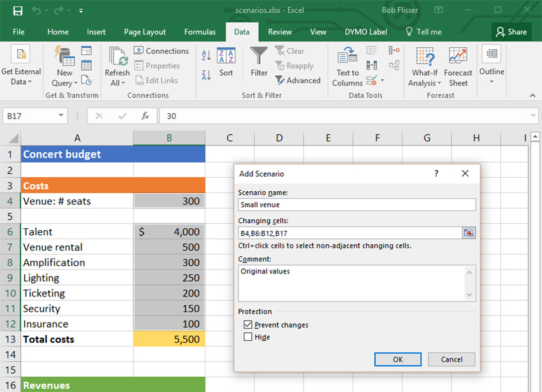Click the Scenario name field
The height and width of the screenshot is (392, 542).
click(356, 205)
